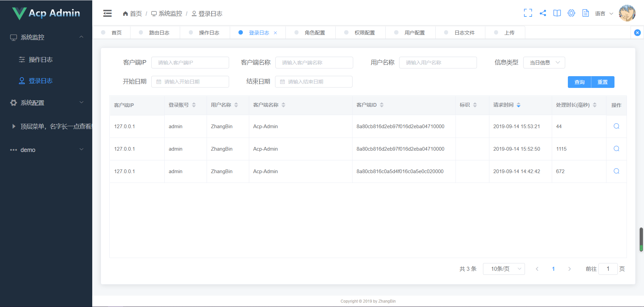The width and height of the screenshot is (644, 307).
Task: Switch to the 路由日志 tab
Action: pos(155,33)
